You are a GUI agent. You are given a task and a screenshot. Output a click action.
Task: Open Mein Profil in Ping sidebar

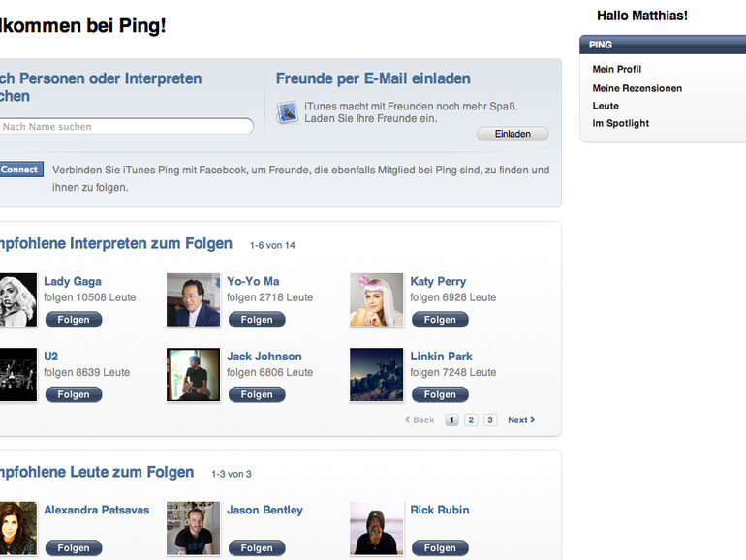point(617,70)
